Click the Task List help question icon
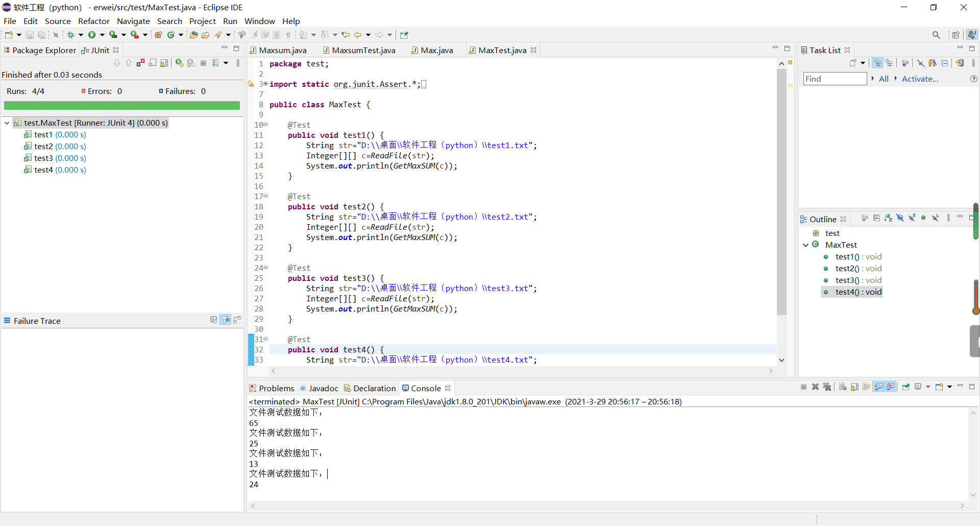The image size is (980, 526). pos(973,79)
